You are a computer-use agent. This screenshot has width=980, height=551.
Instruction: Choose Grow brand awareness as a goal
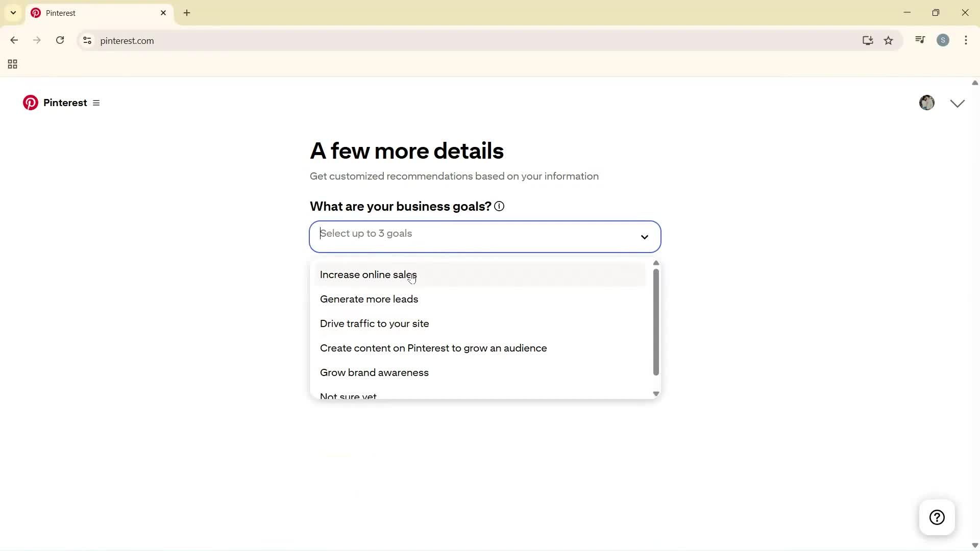(x=374, y=372)
